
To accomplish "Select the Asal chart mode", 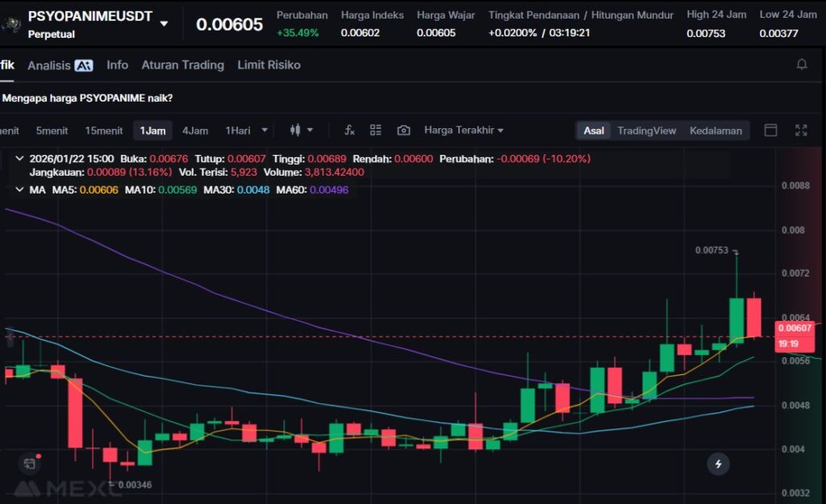I will click(x=594, y=131).
